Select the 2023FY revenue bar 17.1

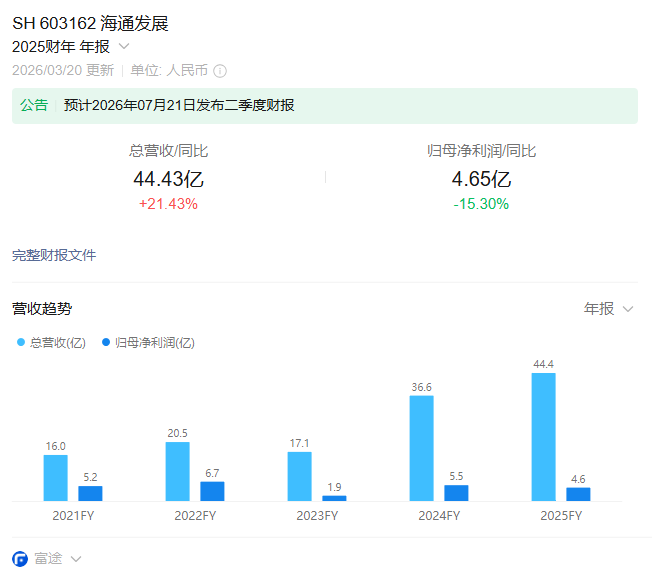299,477
